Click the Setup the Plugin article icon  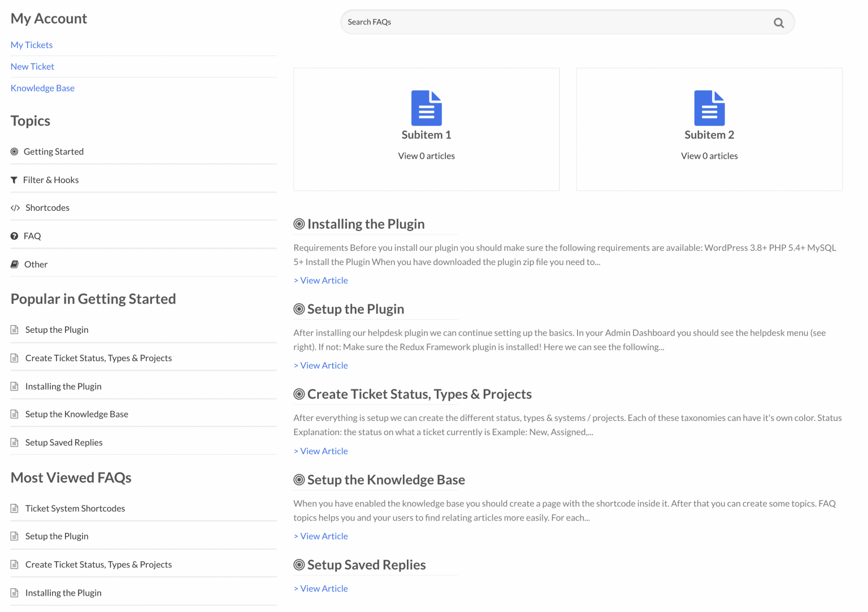[x=14, y=329]
